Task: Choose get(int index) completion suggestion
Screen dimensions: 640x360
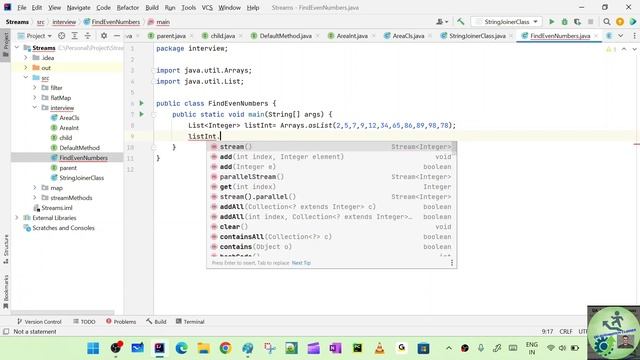Action: [331, 187]
